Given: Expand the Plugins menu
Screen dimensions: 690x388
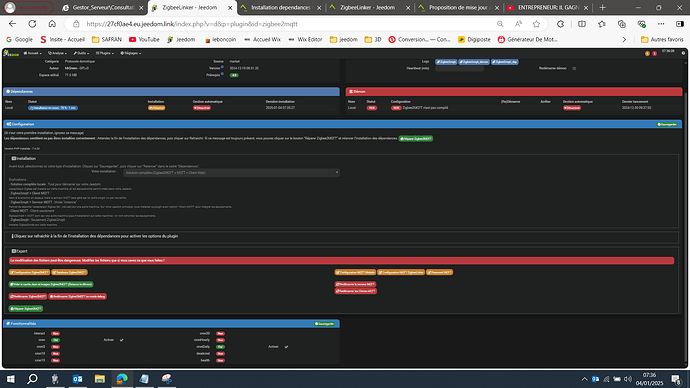Looking at the screenshot, I should click(105, 53).
